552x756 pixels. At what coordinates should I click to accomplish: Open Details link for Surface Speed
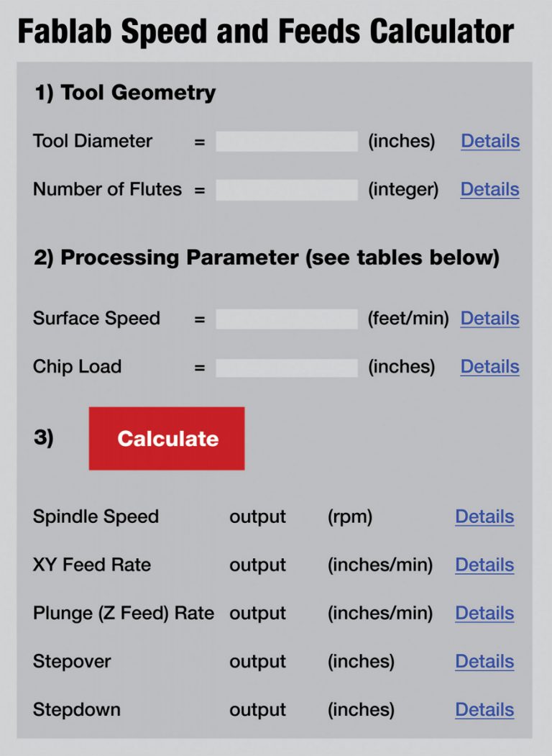(x=489, y=319)
